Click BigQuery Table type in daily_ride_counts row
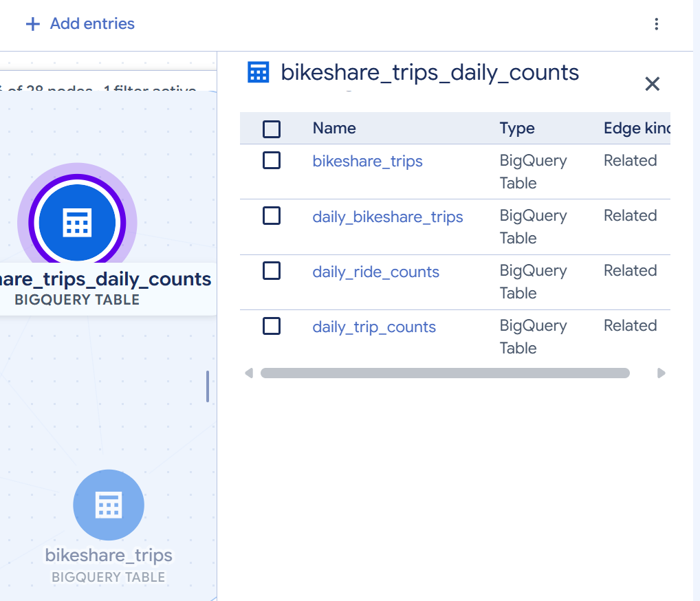700x601 pixels. pos(533,282)
